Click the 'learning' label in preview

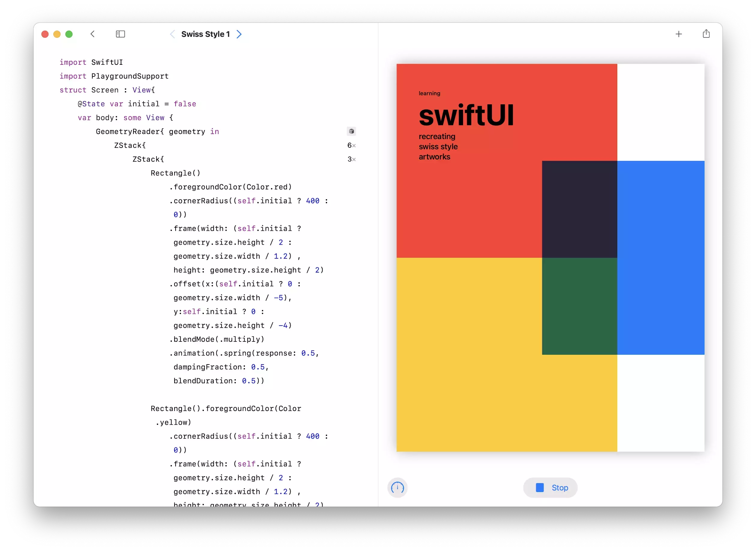pos(430,94)
